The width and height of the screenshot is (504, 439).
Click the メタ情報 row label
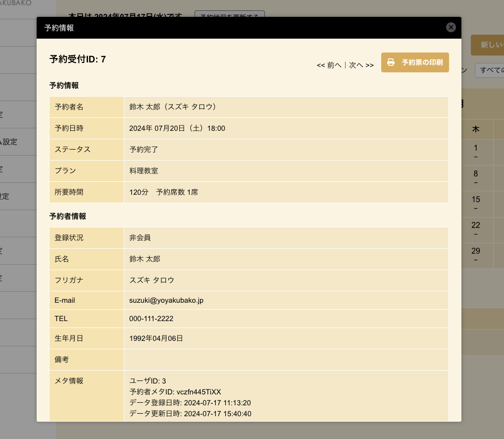69,381
